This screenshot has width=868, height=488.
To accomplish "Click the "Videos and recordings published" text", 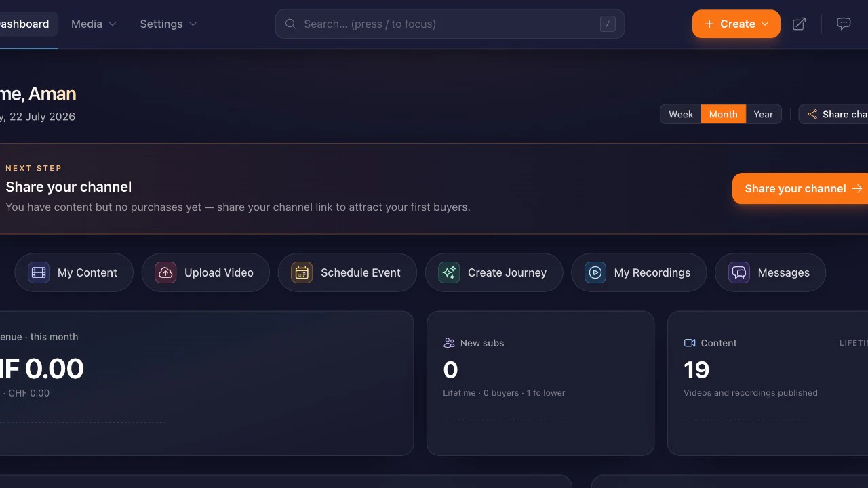I will [751, 393].
